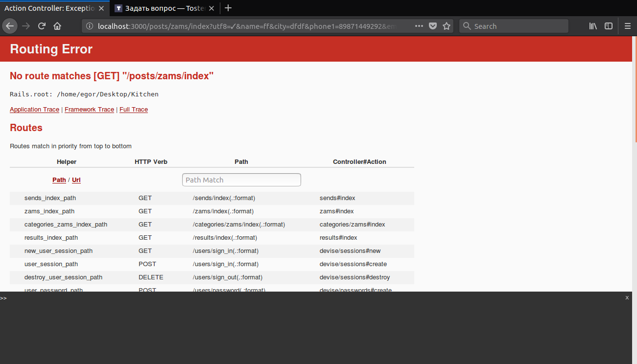Open Firefox hamburger menu

click(x=628, y=26)
